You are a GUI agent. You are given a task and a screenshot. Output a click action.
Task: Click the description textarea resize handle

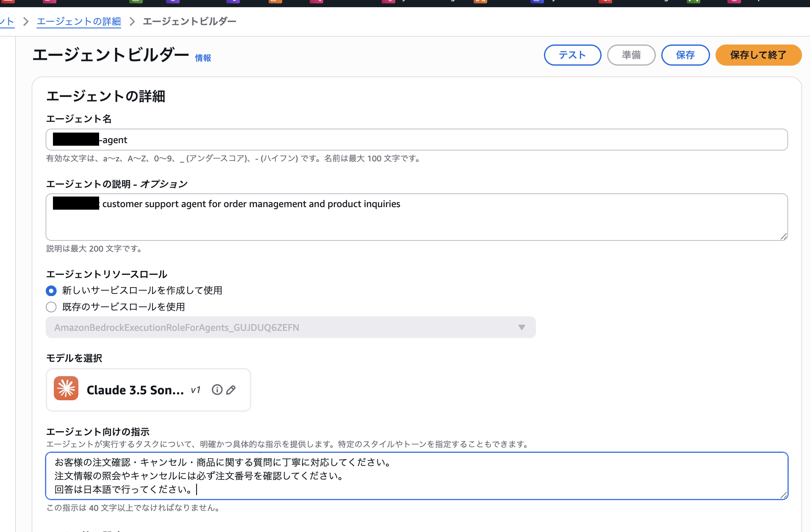coord(783,236)
